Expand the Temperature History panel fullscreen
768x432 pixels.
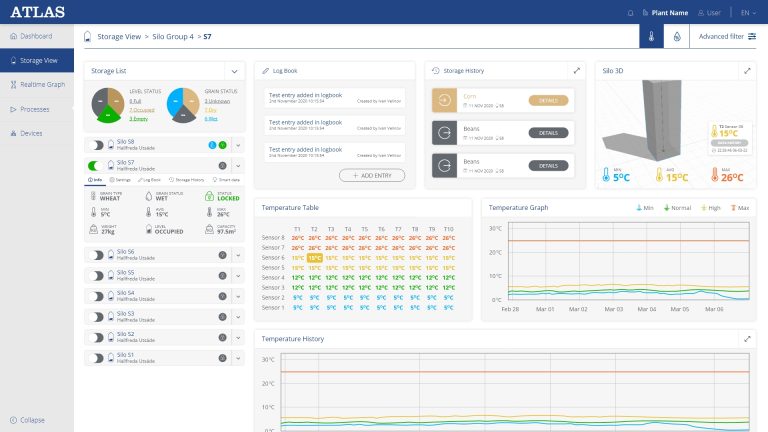point(748,339)
